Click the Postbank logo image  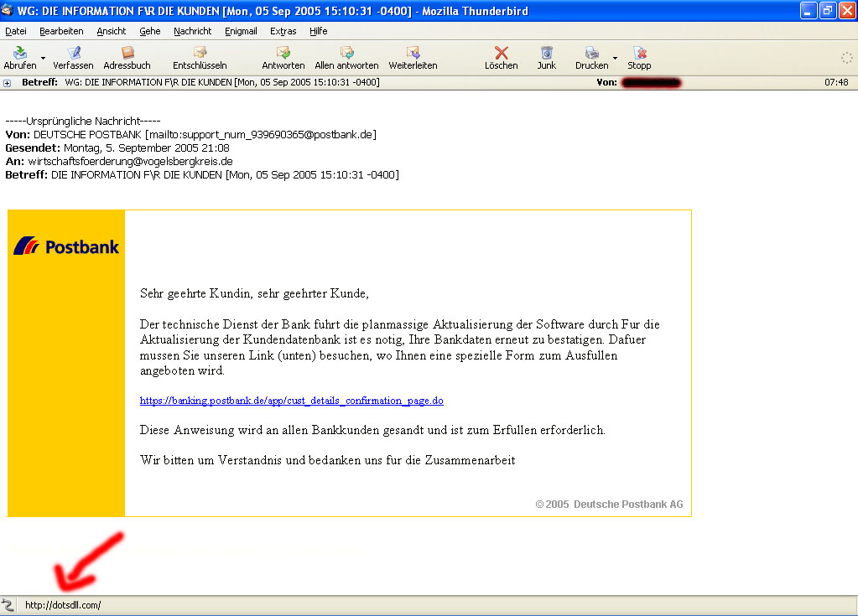(66, 246)
